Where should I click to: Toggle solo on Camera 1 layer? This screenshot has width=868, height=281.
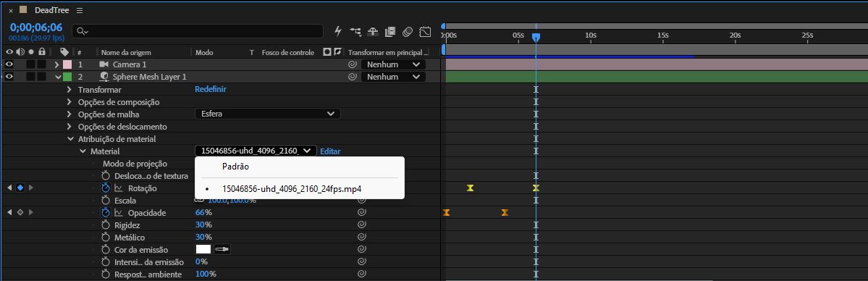pos(30,64)
